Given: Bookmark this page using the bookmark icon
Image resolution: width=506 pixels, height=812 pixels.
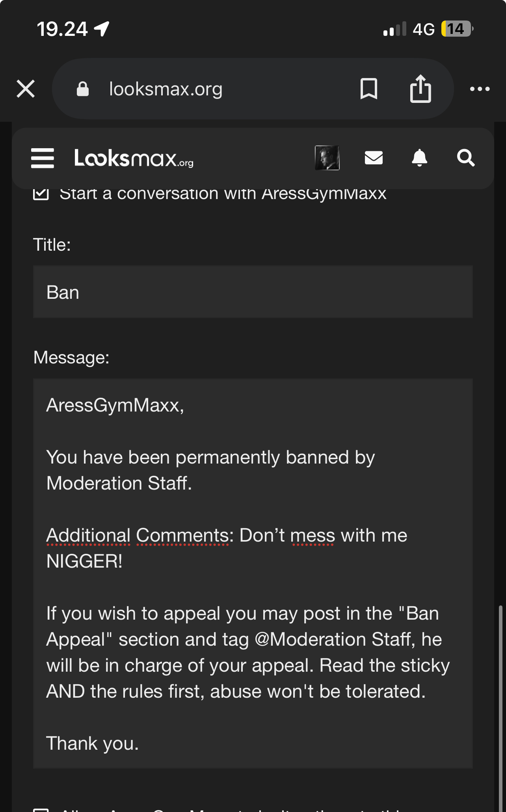Looking at the screenshot, I should (369, 89).
